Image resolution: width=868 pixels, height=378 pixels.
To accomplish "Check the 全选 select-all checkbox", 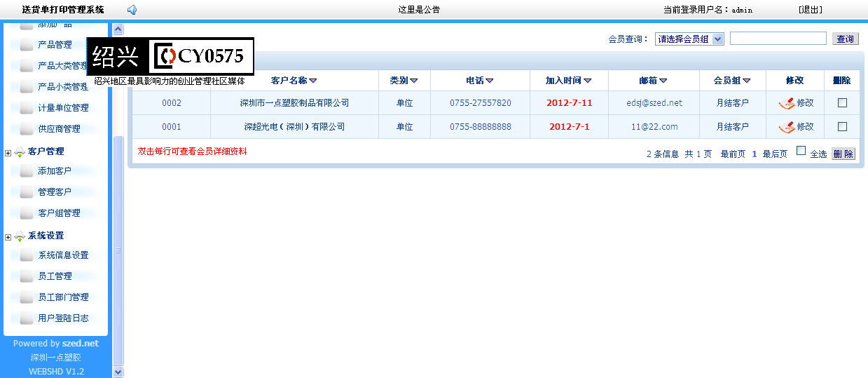I will pos(801,150).
